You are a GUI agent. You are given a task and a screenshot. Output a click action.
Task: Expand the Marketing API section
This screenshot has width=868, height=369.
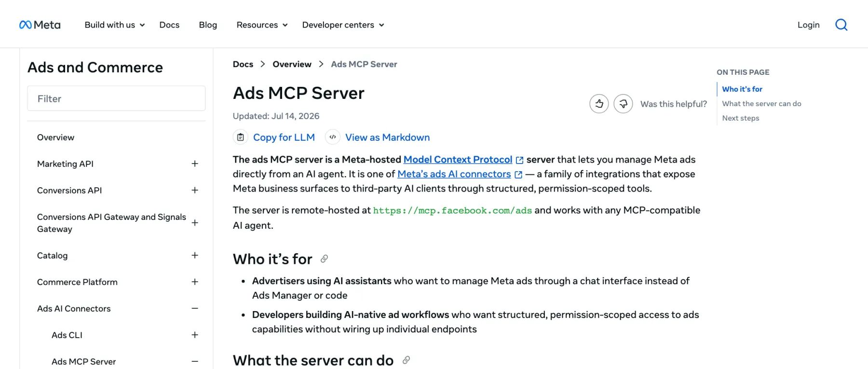pos(195,164)
